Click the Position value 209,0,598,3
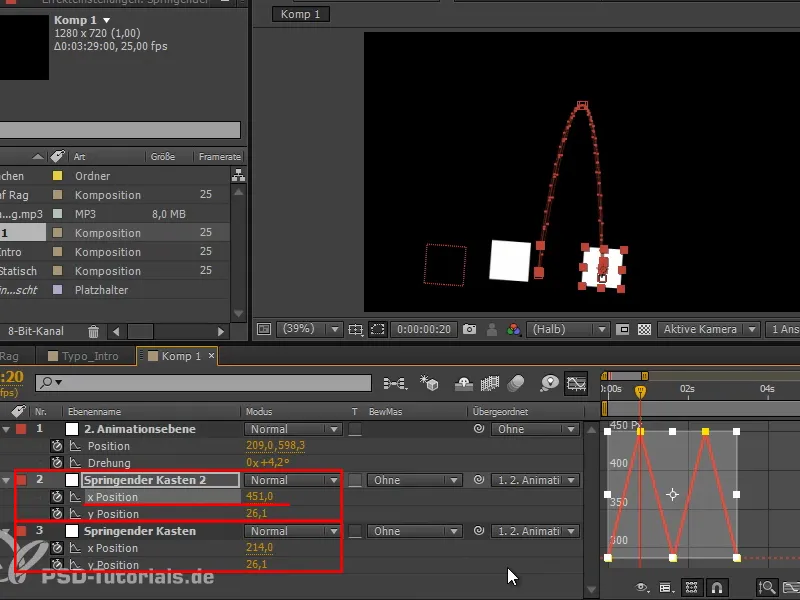The height and width of the screenshot is (600, 800). 276,445
